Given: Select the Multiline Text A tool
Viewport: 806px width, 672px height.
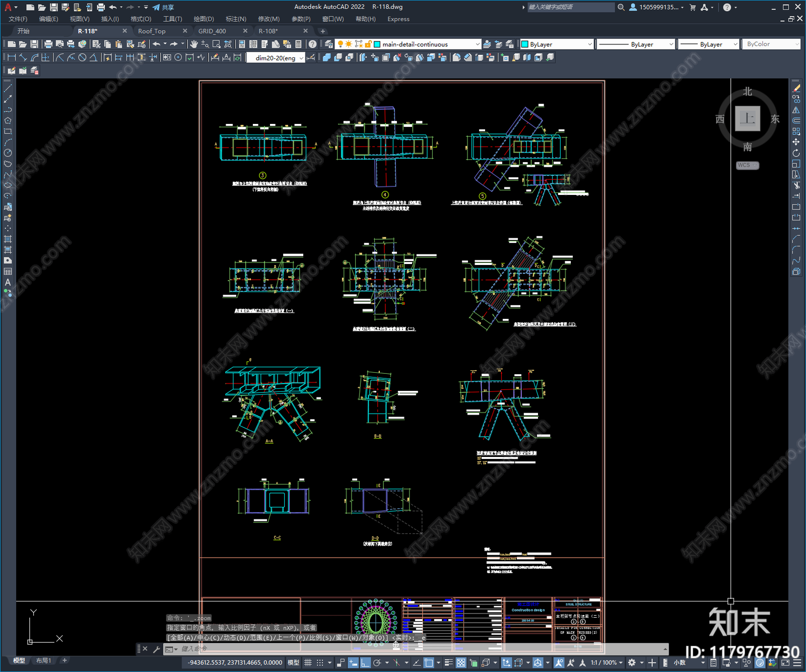Looking at the screenshot, I should coord(8,283).
